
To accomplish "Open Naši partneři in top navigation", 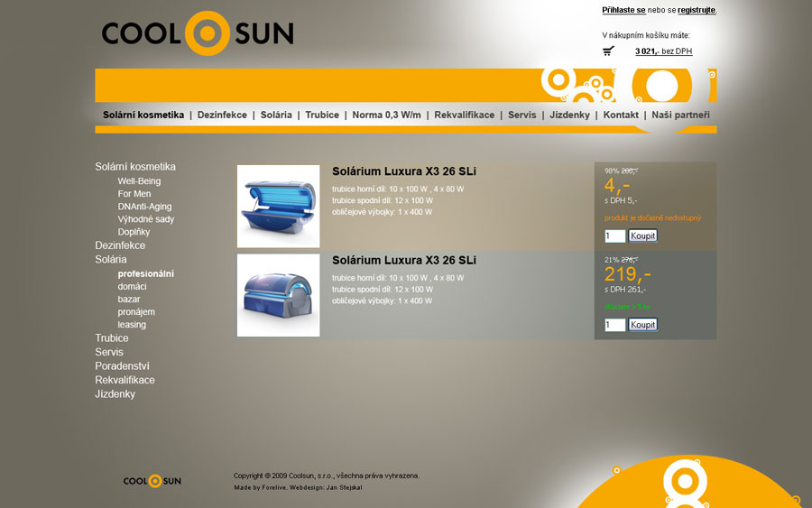I will coord(680,115).
